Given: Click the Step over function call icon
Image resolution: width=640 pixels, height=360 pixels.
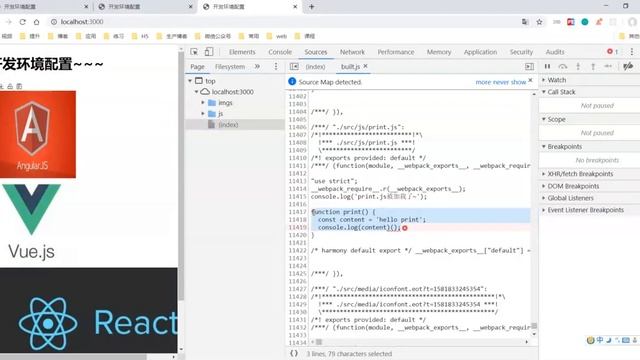Looking at the screenshot, I should [x=563, y=66].
